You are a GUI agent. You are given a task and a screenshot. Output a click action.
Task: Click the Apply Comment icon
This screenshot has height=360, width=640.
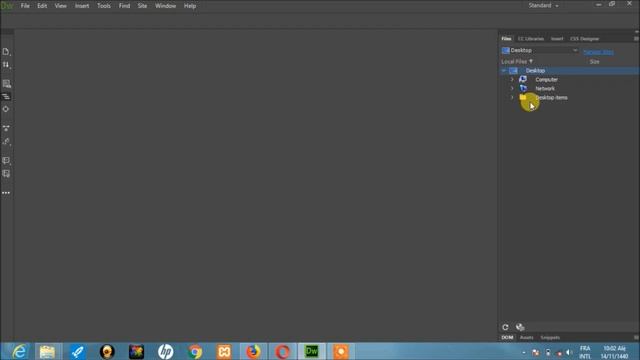(x=6, y=160)
